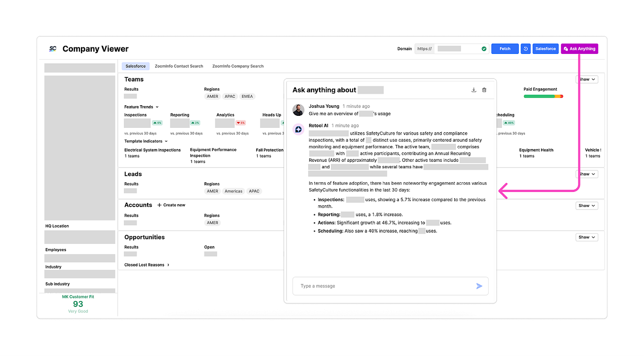Screen dimensions: 644x356
Task: Click the SC logo beside Company Viewer
Action: click(x=53, y=49)
